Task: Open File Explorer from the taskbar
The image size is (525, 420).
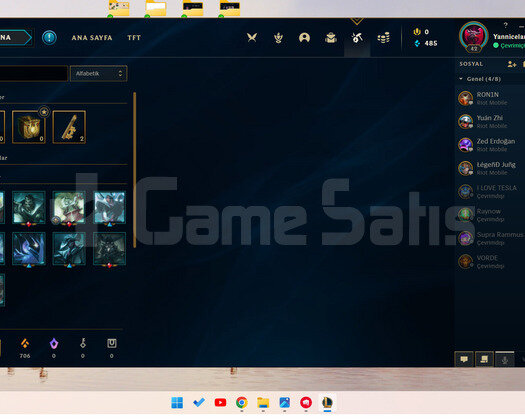Action: (263, 403)
